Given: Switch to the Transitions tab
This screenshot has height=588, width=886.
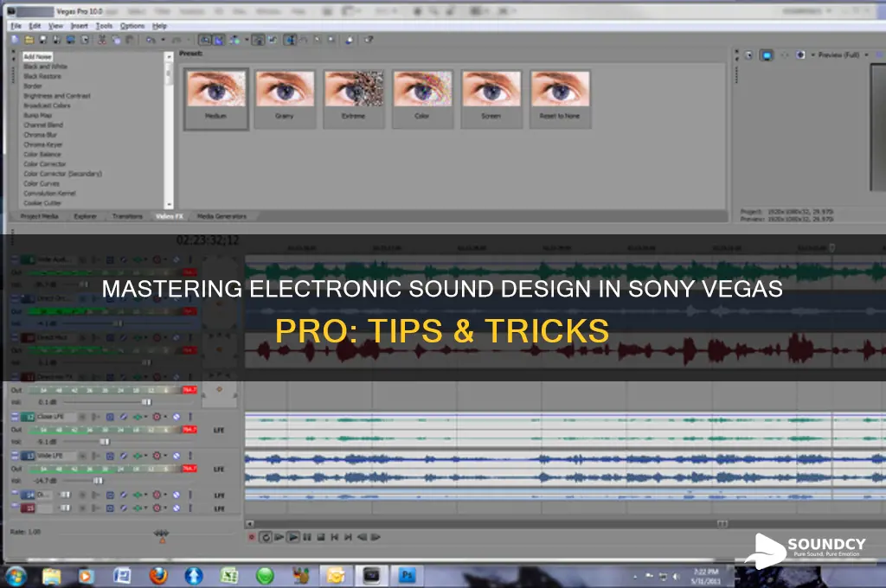Looking at the screenshot, I should (127, 216).
